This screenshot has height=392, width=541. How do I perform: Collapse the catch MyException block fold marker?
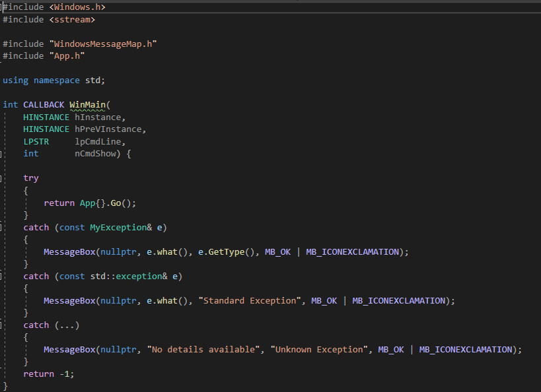coord(1,227)
